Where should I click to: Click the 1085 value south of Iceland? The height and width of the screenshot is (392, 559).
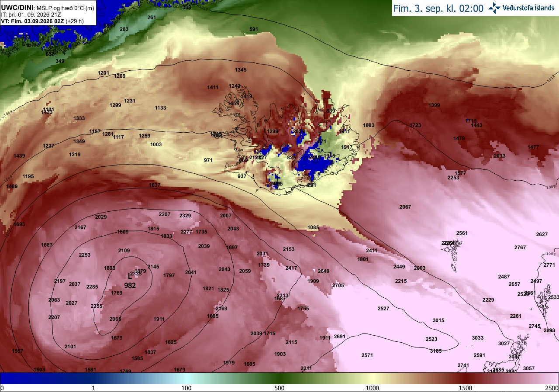313,227
